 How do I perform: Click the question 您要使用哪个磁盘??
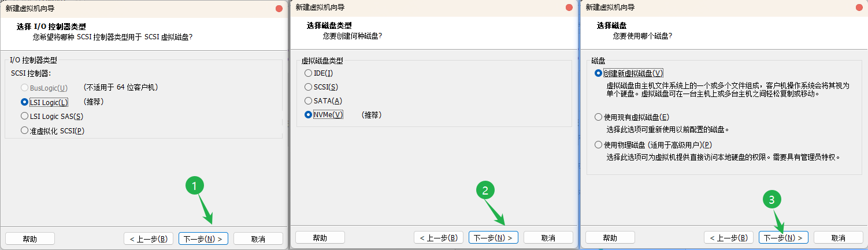coord(642,36)
